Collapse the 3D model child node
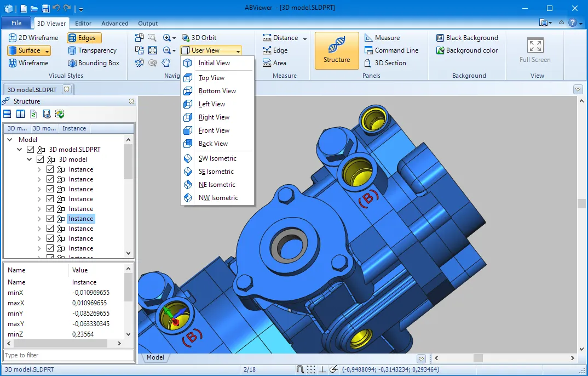 tap(29, 159)
